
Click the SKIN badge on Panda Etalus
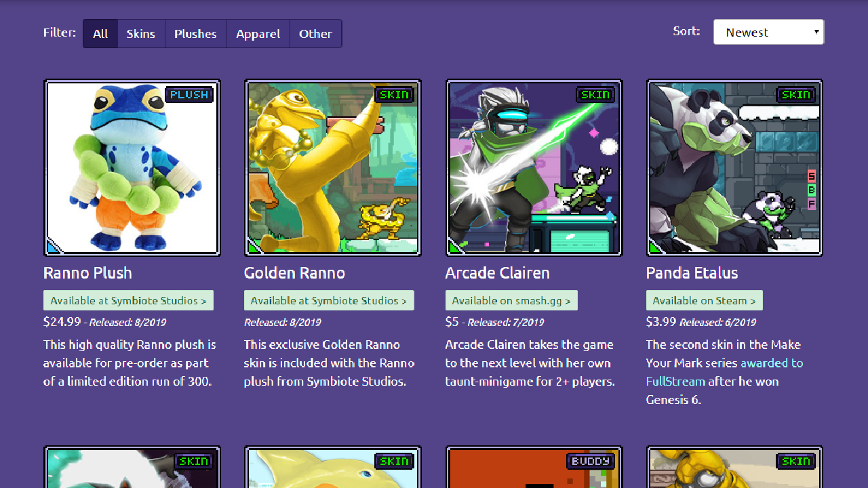tap(796, 95)
